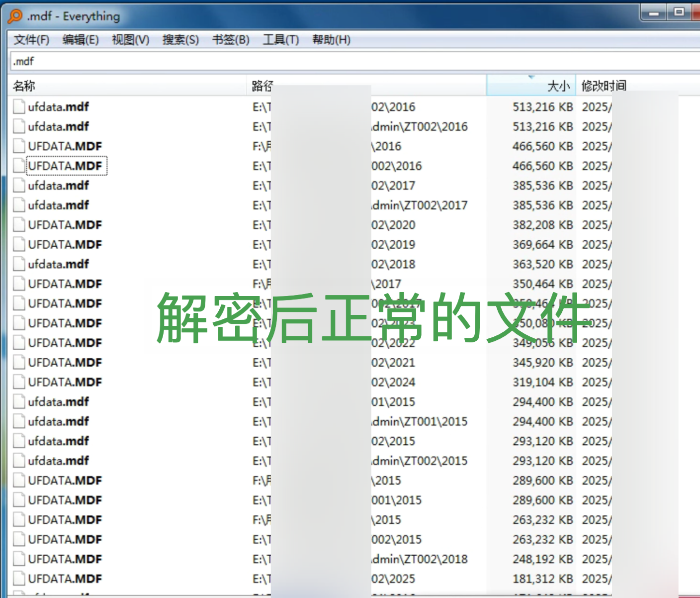Open the 工具(T) menu
Image resolution: width=700 pixels, height=598 pixels.
click(281, 40)
